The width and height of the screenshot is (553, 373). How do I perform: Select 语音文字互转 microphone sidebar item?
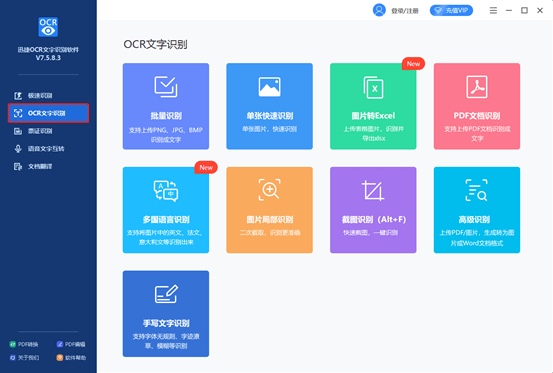coord(48,149)
